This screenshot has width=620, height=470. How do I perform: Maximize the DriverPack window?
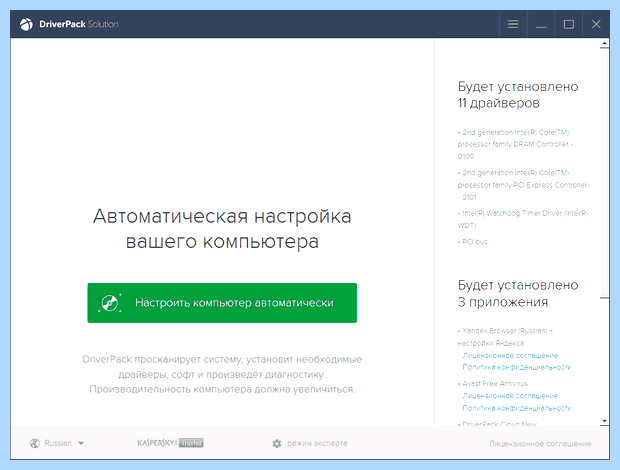coord(569,24)
